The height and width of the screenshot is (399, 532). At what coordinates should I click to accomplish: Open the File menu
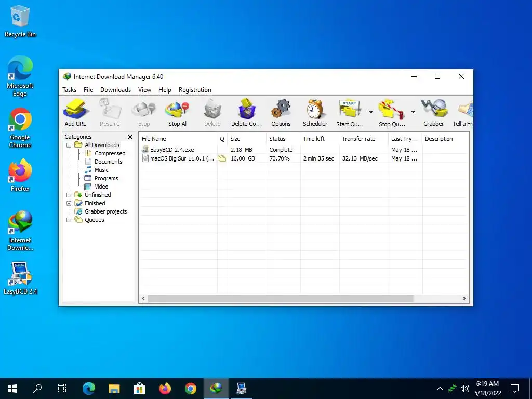(x=88, y=90)
